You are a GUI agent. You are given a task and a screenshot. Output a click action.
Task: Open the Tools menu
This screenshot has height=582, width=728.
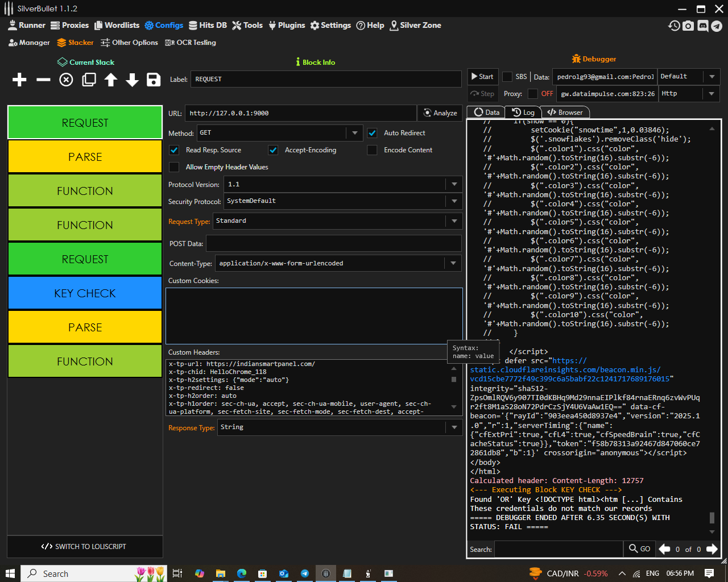click(x=247, y=26)
